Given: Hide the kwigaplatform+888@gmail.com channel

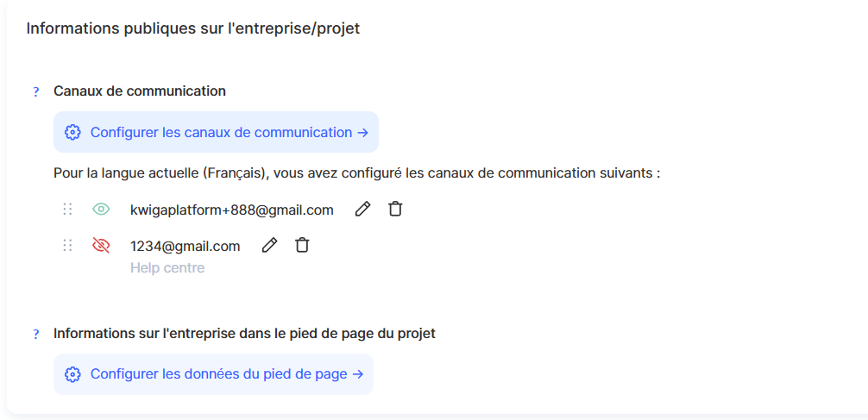Looking at the screenshot, I should [101, 209].
